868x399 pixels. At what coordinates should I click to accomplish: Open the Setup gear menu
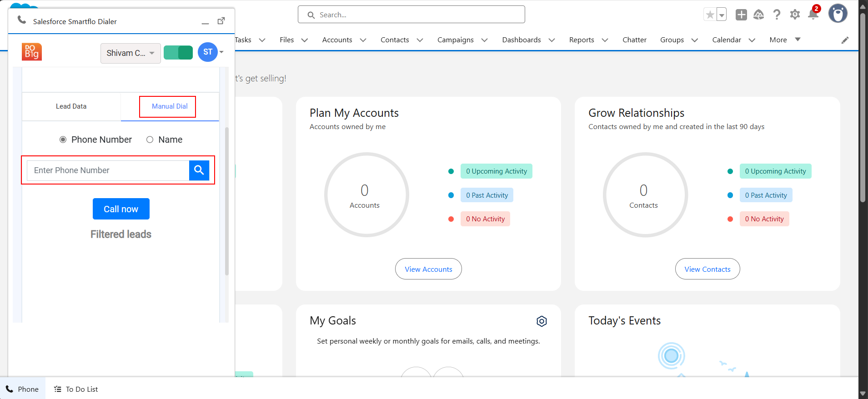[x=795, y=15]
